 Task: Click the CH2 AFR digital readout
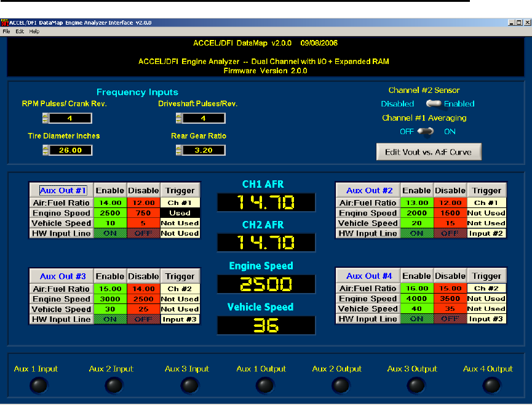(266, 243)
